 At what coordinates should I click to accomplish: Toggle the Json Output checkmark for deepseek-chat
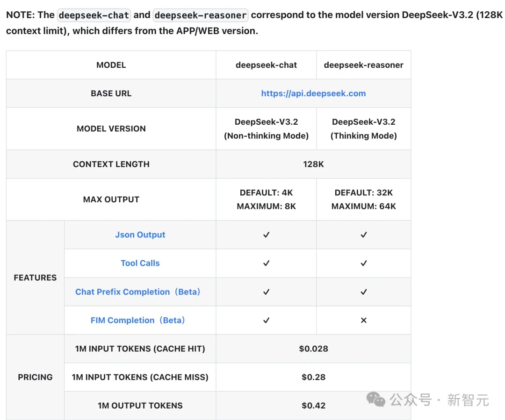[266, 235]
